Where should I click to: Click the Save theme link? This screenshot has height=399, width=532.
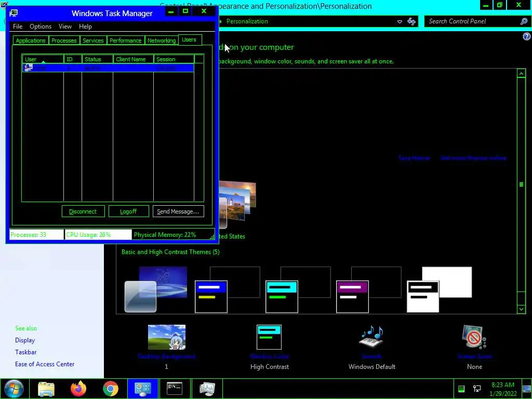tap(414, 158)
